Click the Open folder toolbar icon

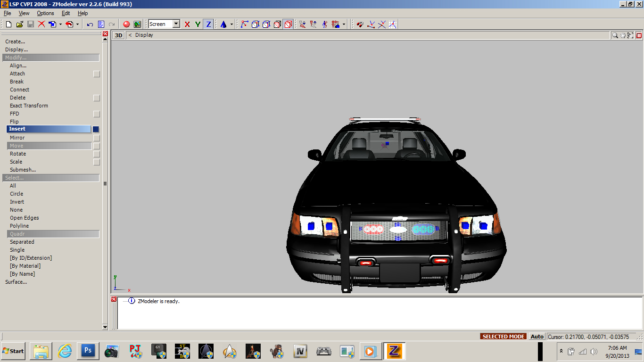(19, 24)
